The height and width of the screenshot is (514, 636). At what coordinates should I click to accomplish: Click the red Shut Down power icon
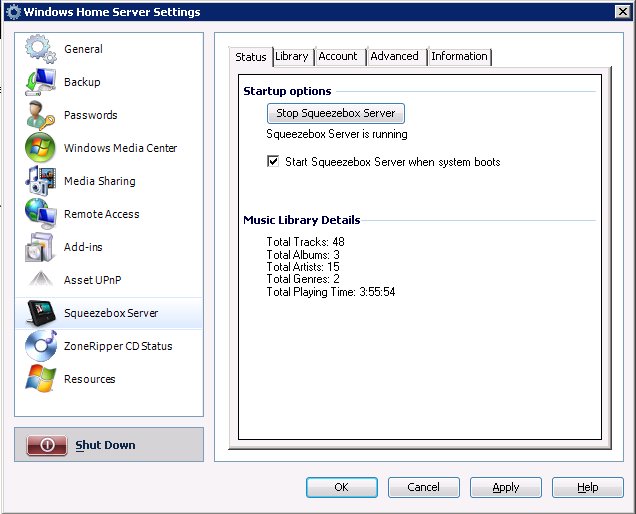tap(47, 445)
